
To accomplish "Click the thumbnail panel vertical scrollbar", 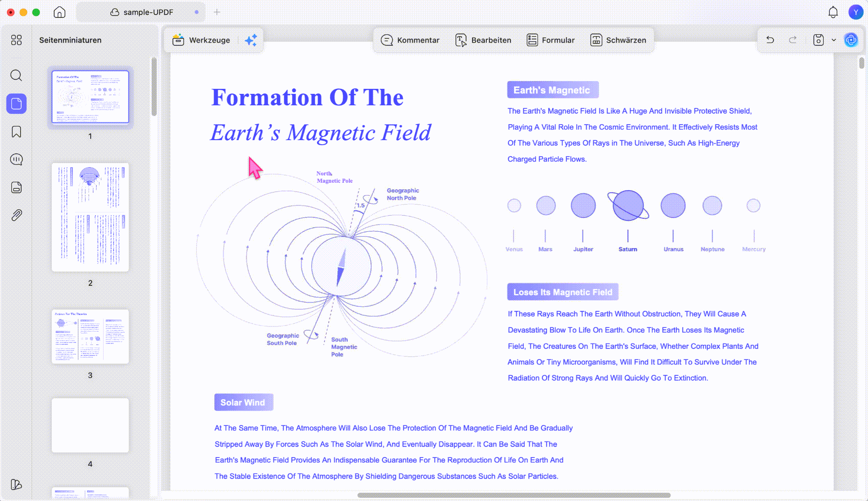I will [154, 87].
